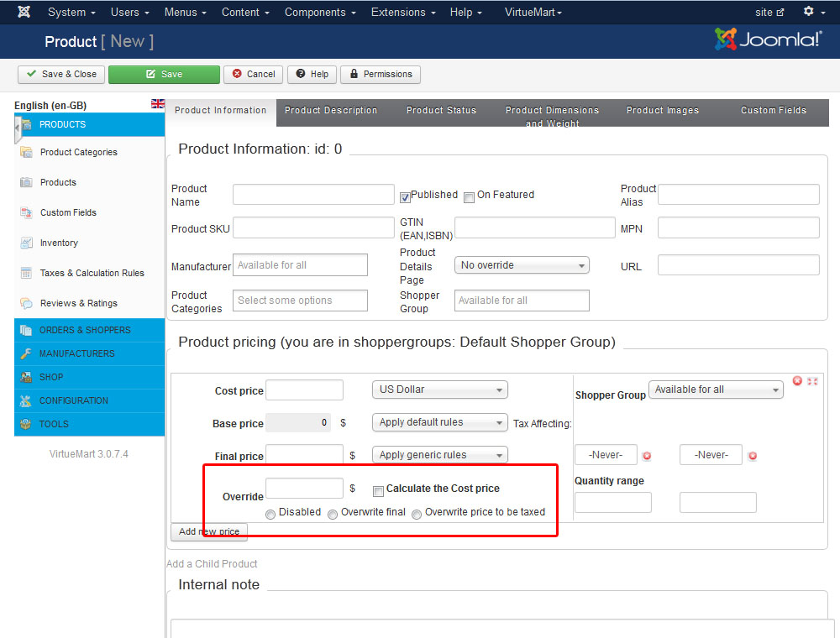The width and height of the screenshot is (840, 638).
Task: Click the UK flag language icon
Action: click(x=158, y=104)
